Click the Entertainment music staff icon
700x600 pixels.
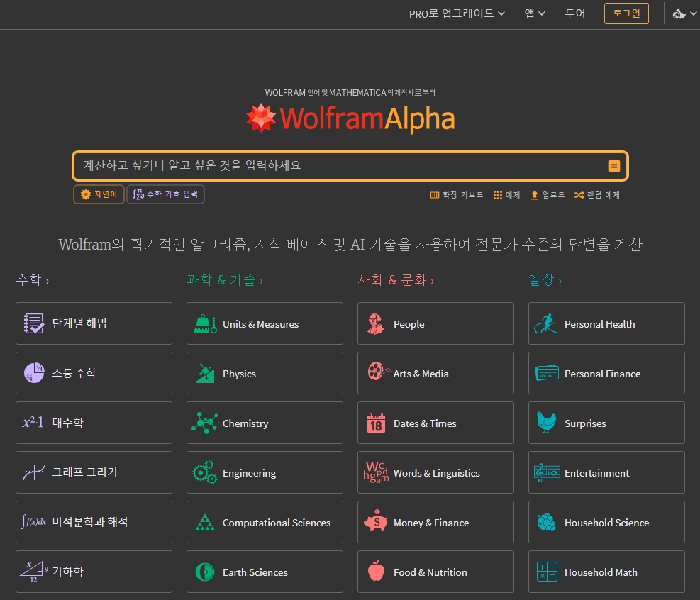(546, 472)
